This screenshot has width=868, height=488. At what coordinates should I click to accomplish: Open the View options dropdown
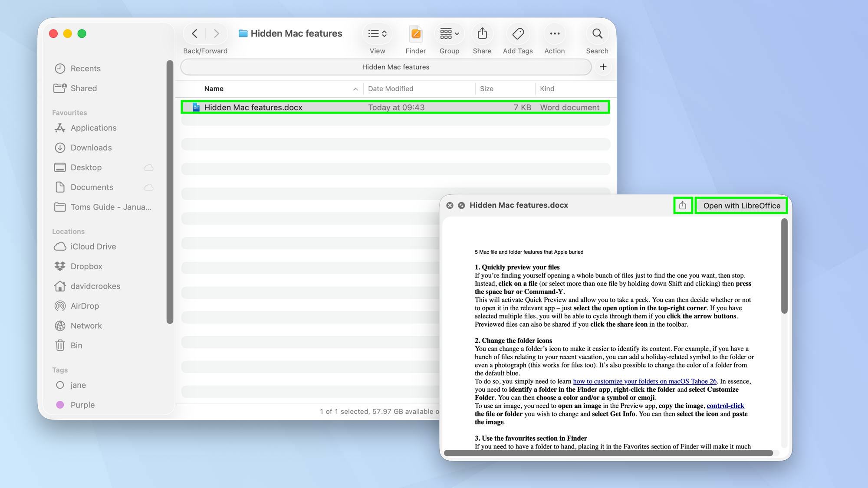[x=377, y=33]
